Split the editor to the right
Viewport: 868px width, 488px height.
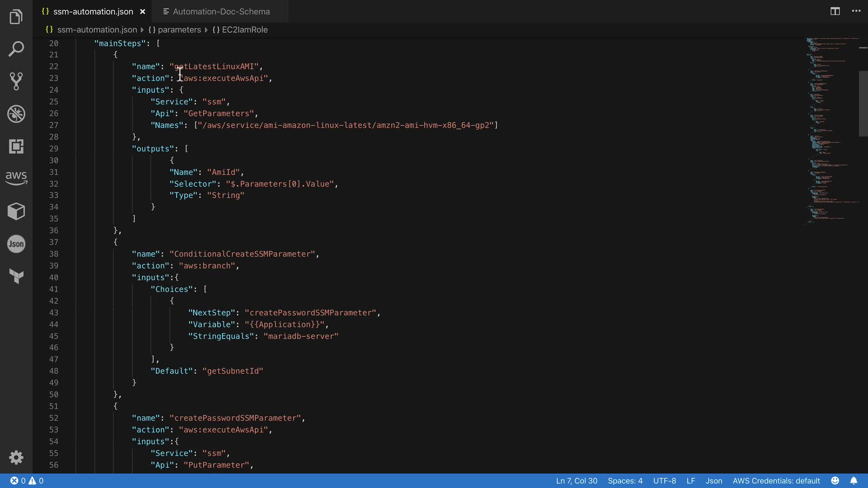click(835, 11)
